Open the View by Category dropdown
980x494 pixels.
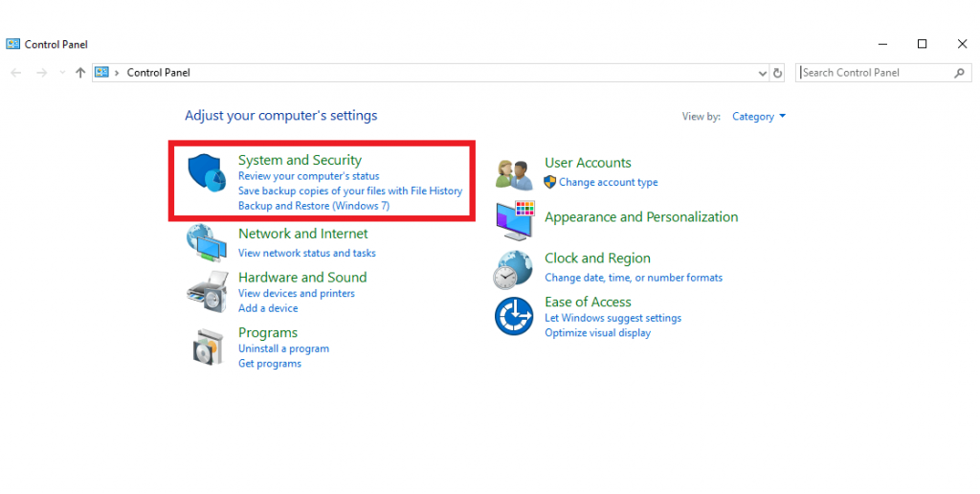coord(759,116)
